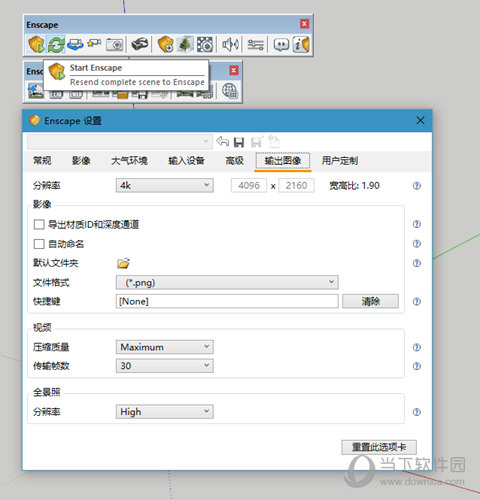Click help icon beside 快捷键 row
The image size is (480, 500).
[417, 301]
